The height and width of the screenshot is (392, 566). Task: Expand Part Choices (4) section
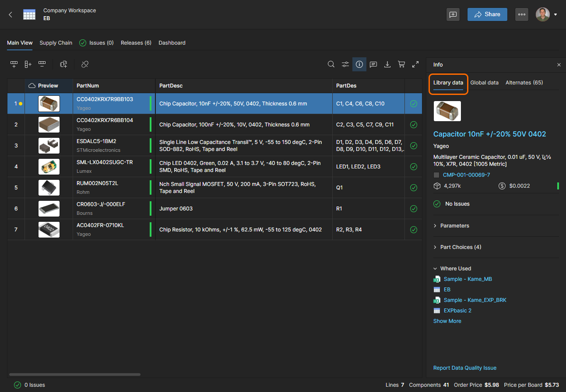click(461, 247)
